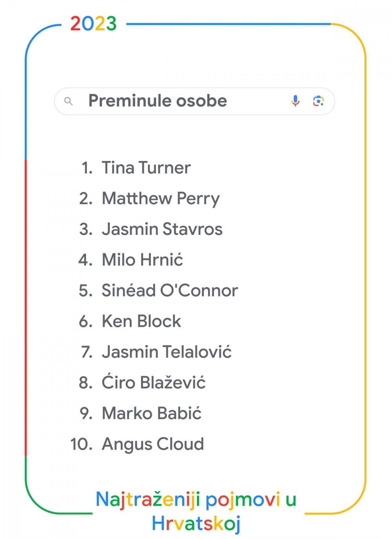Click the word Hrvatskoj at bottom
The image size is (392, 539).
(196, 524)
